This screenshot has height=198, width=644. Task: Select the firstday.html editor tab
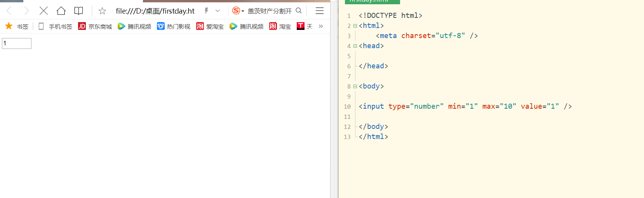pos(372,2)
